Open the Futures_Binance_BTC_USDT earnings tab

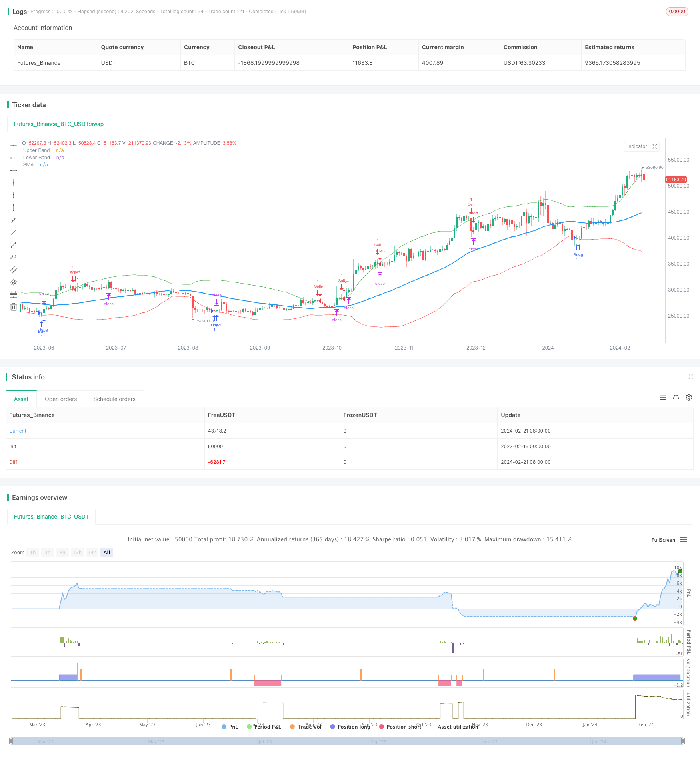(x=51, y=517)
